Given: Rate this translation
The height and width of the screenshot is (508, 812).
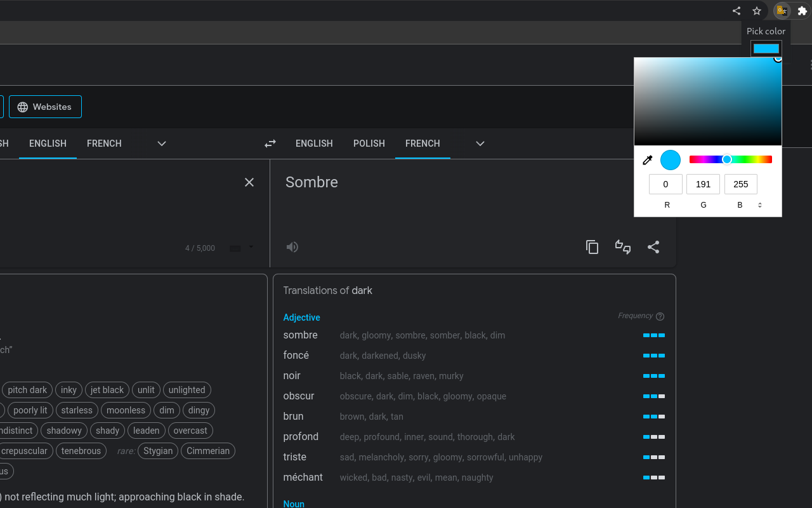Looking at the screenshot, I should 622,247.
